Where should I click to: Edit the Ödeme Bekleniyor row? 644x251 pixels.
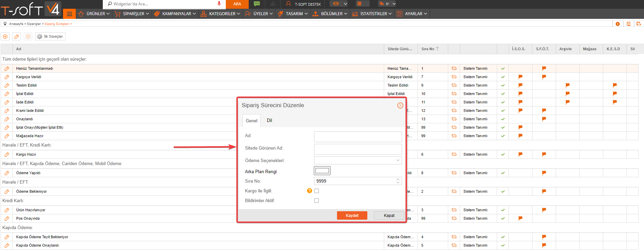(x=7, y=191)
